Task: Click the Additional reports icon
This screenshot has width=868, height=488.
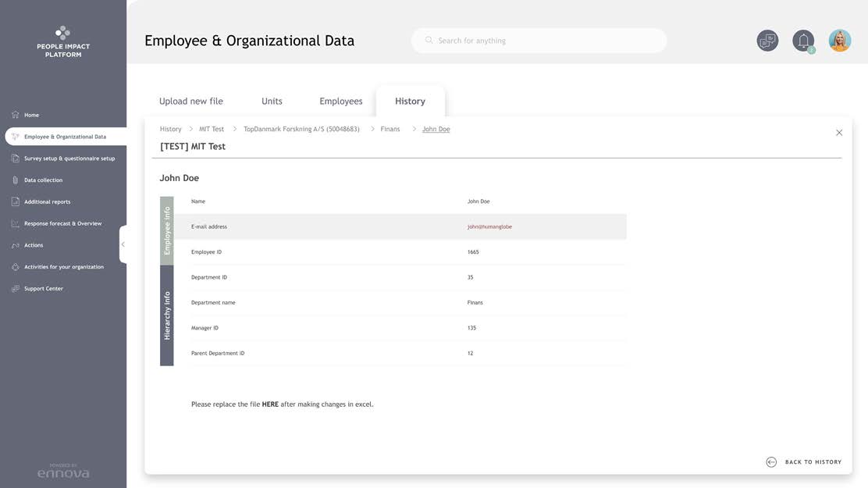Action: coord(15,201)
